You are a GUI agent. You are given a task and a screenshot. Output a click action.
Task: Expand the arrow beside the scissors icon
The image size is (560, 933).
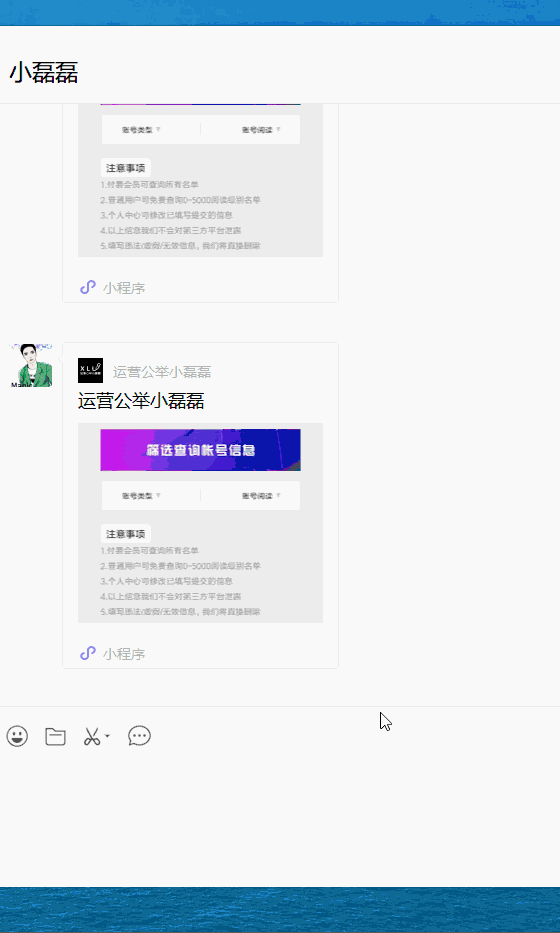tap(107, 737)
